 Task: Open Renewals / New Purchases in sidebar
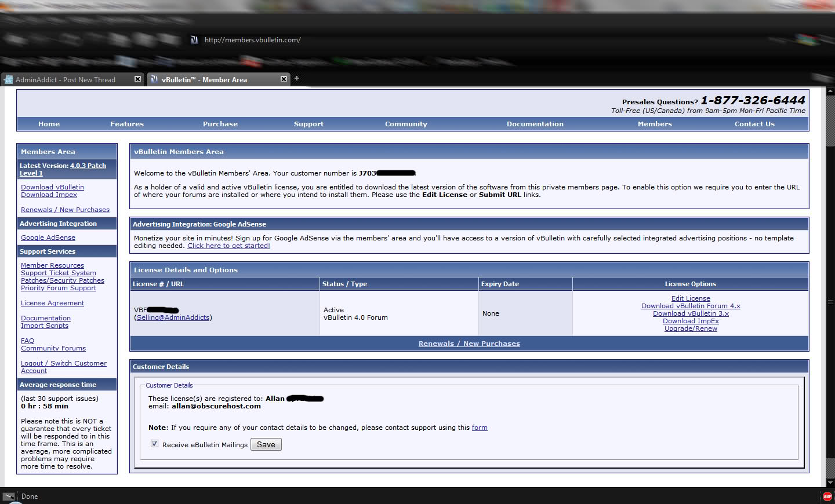click(x=65, y=210)
